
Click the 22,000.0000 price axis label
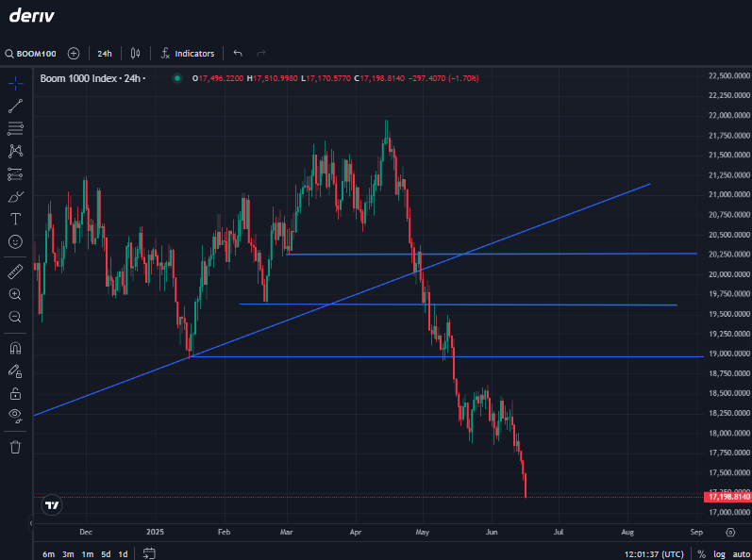pyautogui.click(x=729, y=115)
